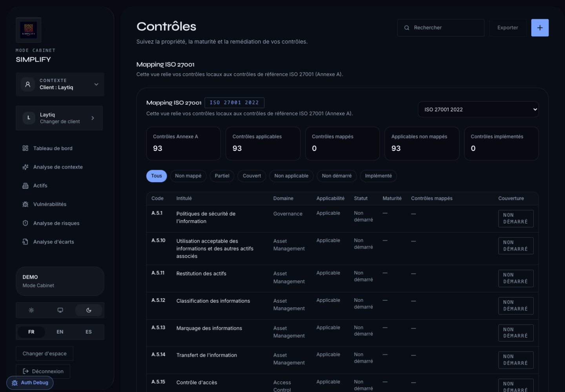Image resolution: width=565 pixels, height=392 pixels.
Task: Open the ISO 27001 2022 version dropdown
Action: (x=478, y=109)
